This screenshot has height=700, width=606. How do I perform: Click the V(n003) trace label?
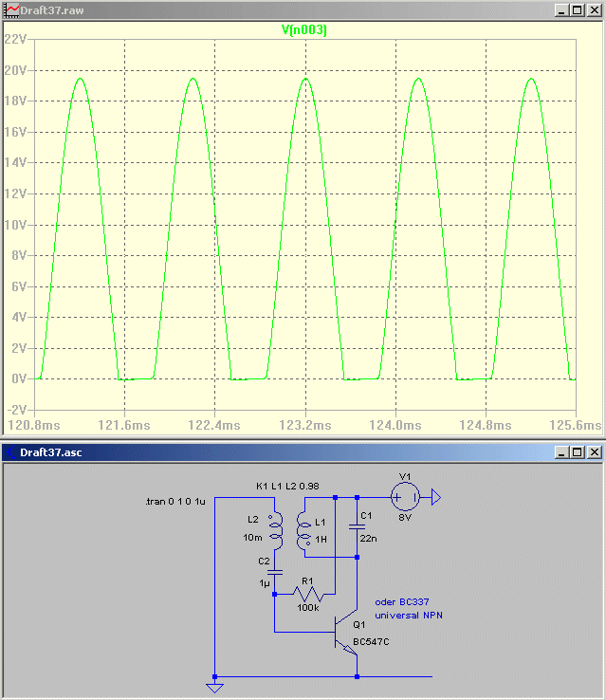(303, 30)
